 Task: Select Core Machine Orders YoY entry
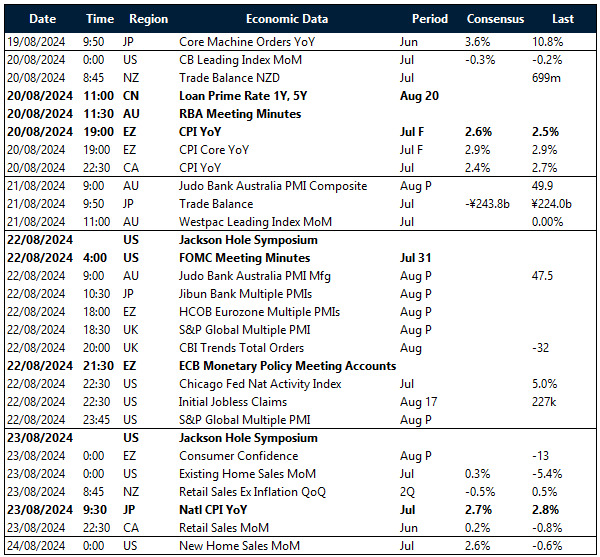pyautogui.click(x=247, y=42)
